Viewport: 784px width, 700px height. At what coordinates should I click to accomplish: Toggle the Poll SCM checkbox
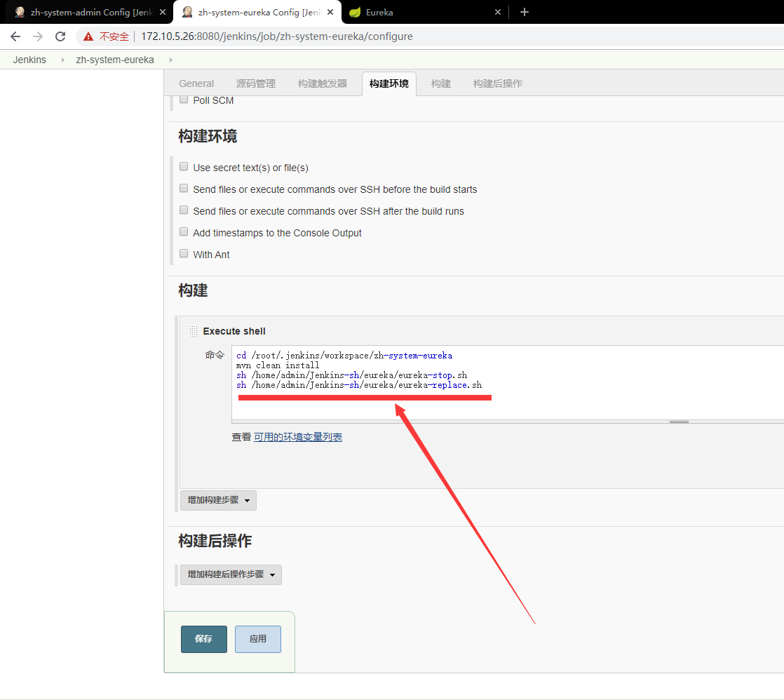(x=184, y=100)
